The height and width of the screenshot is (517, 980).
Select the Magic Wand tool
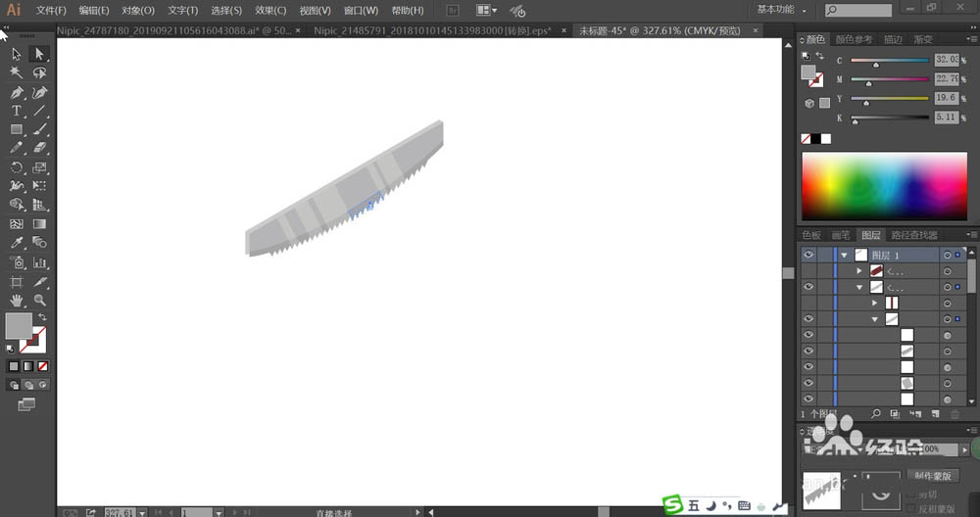click(x=17, y=73)
